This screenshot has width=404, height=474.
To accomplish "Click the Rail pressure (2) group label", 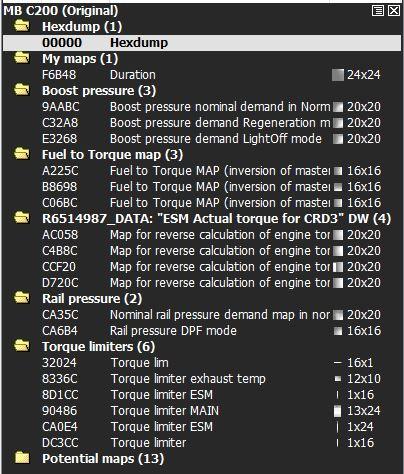I will point(92,298).
